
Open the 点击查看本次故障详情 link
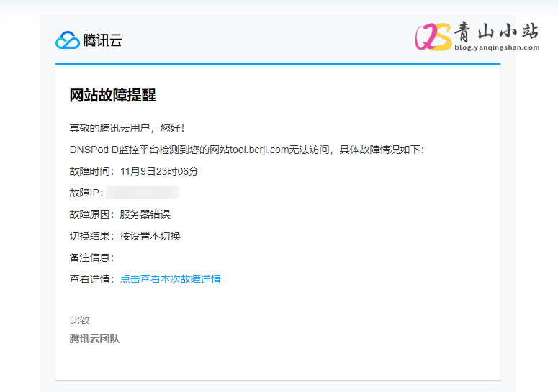171,279
